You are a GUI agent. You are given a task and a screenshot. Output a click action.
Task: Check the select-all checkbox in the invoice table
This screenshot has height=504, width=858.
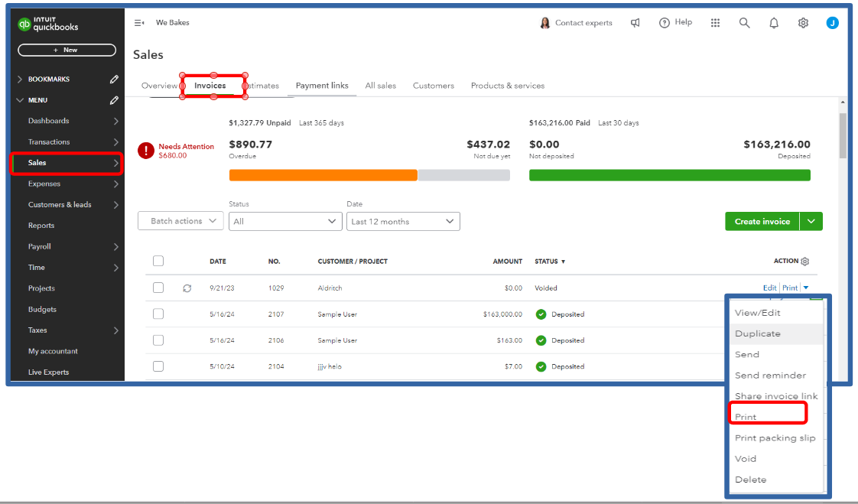[158, 261]
